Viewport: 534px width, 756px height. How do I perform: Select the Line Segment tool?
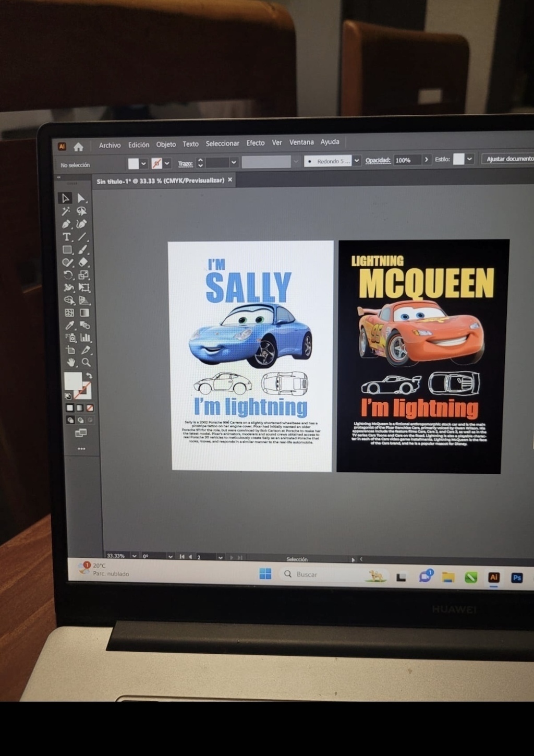pyautogui.click(x=82, y=237)
